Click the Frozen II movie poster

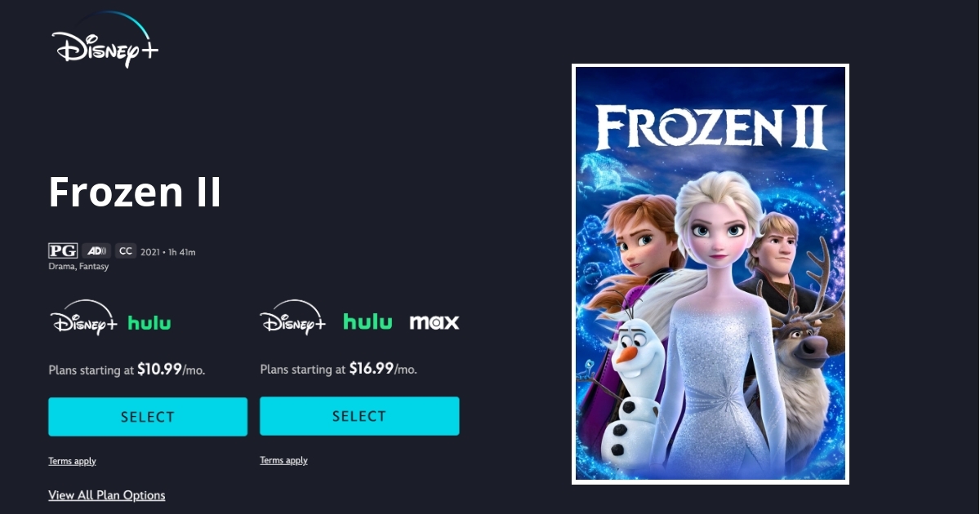click(x=710, y=274)
